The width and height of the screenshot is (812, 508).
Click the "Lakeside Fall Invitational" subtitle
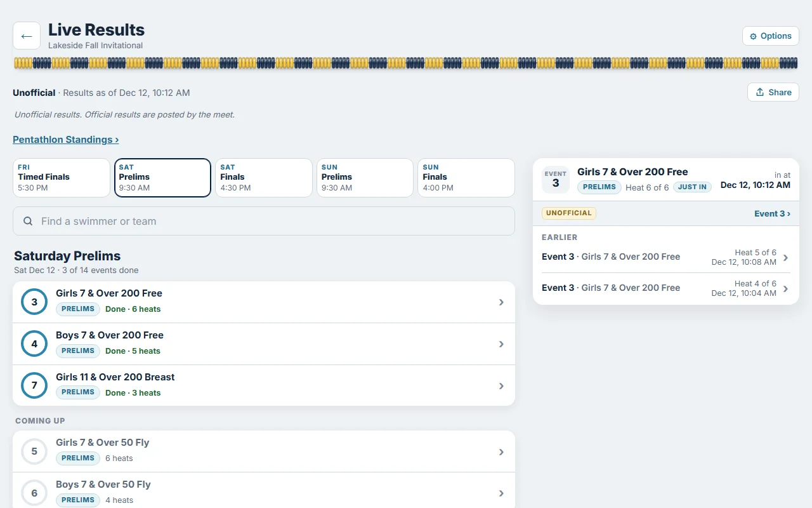click(x=95, y=46)
